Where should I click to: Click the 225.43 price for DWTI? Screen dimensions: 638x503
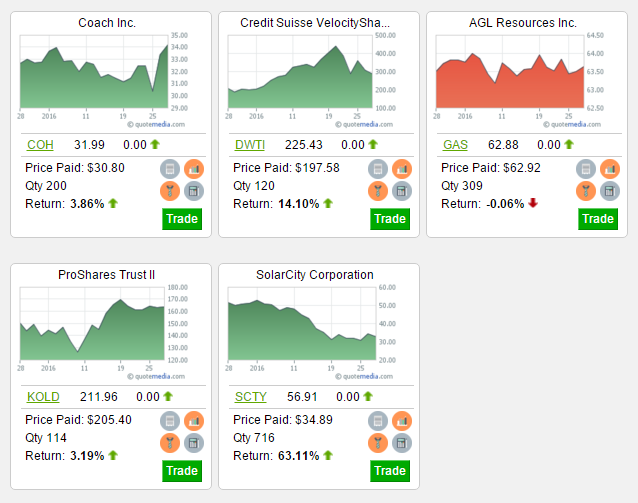[x=304, y=145]
